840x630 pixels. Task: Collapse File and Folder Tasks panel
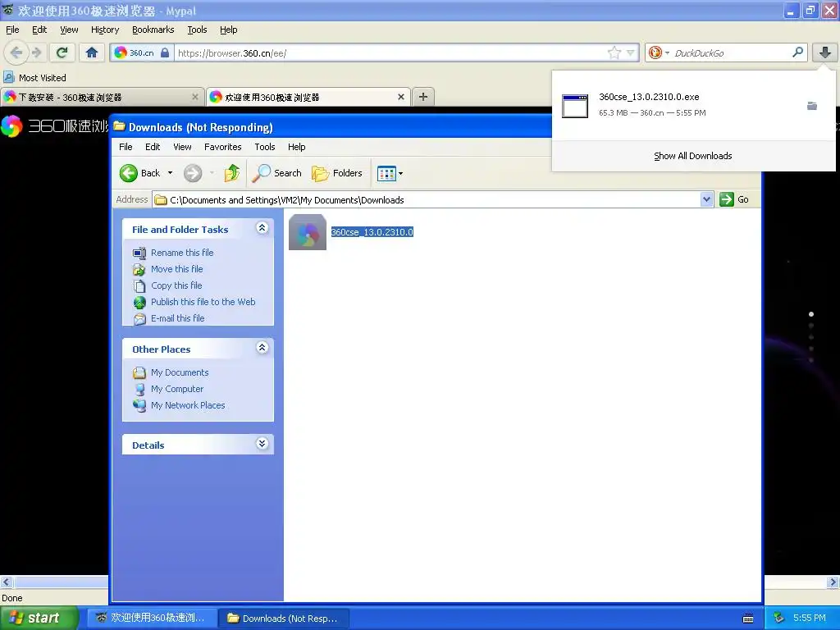(262, 228)
